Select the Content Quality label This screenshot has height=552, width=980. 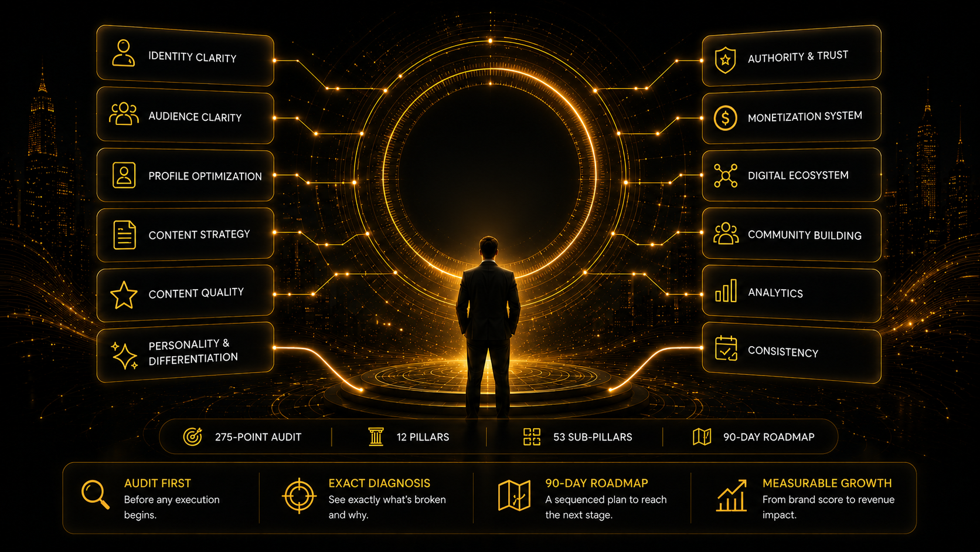(196, 293)
